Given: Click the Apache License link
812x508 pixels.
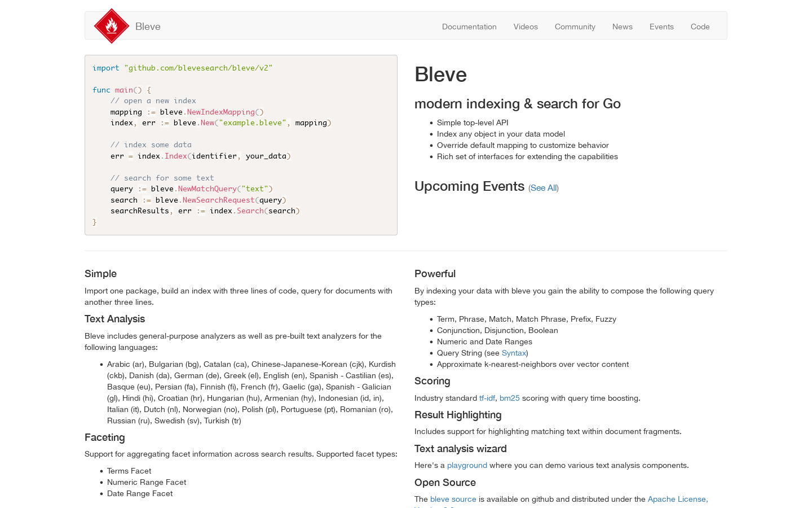Looking at the screenshot, I should click(678, 499).
